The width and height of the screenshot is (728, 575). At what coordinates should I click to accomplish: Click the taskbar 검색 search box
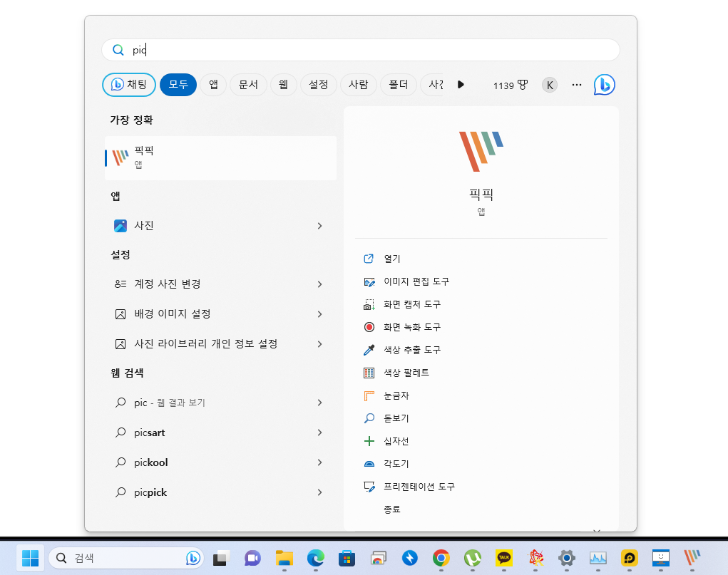pos(127,558)
